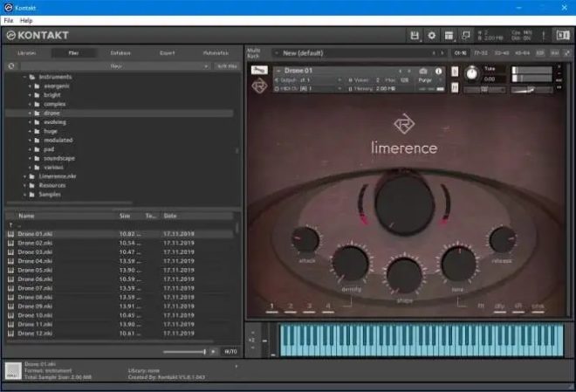Viewport: 576px width, 392px height.
Task: Click the Instr Nav button
Action: (x=227, y=66)
